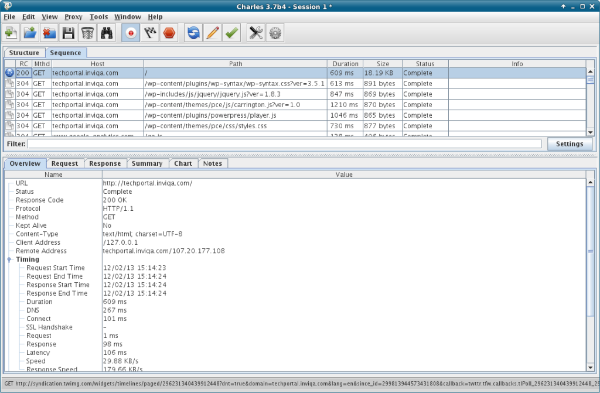Click the Close Session toolbar icon

49,33
